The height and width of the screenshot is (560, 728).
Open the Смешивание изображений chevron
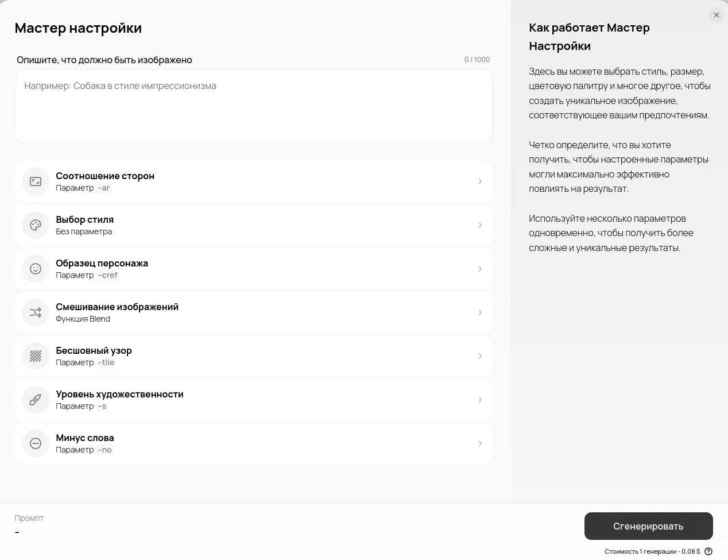click(480, 312)
